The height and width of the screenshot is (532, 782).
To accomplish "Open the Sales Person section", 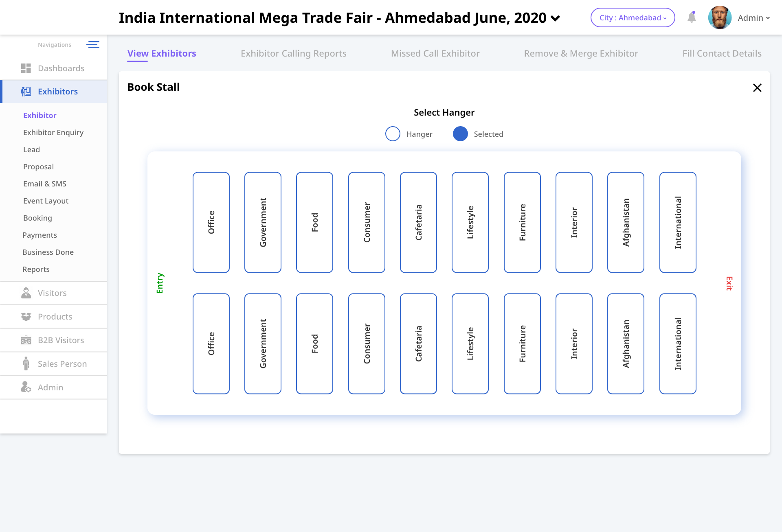I will (x=62, y=364).
